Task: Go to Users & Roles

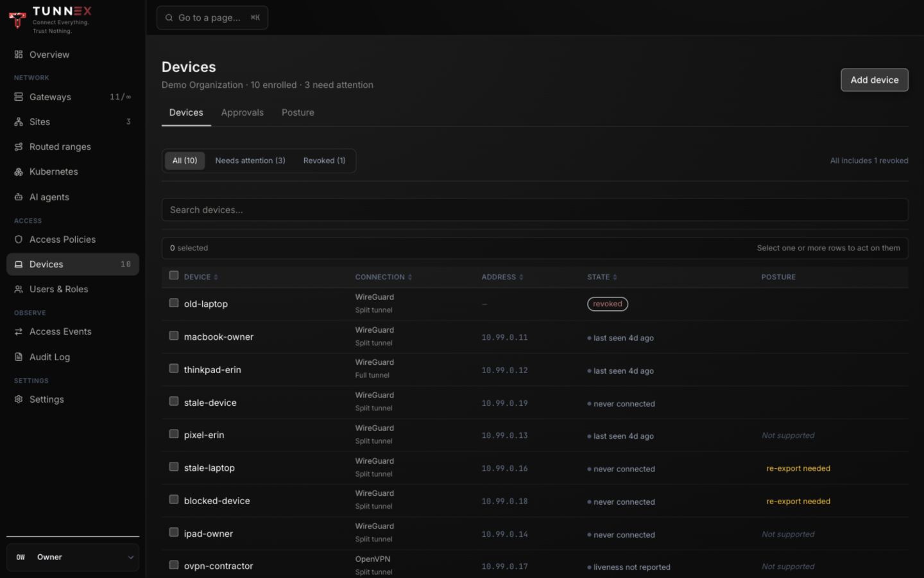Action: pyautogui.click(x=73, y=289)
